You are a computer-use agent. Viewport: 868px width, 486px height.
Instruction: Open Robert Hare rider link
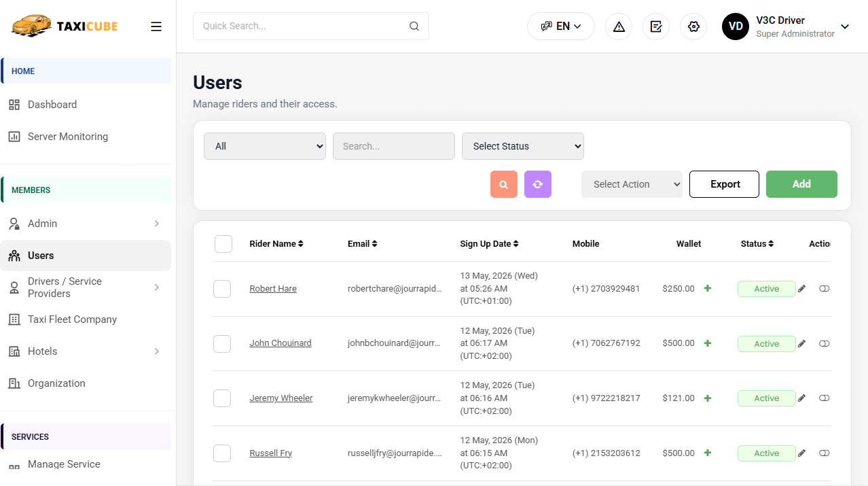[273, 289]
